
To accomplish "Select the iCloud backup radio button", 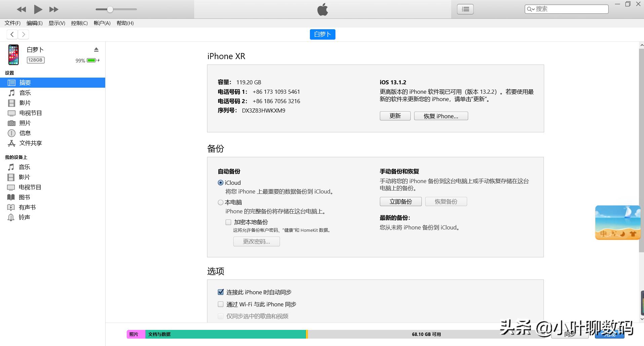I will coord(220,183).
